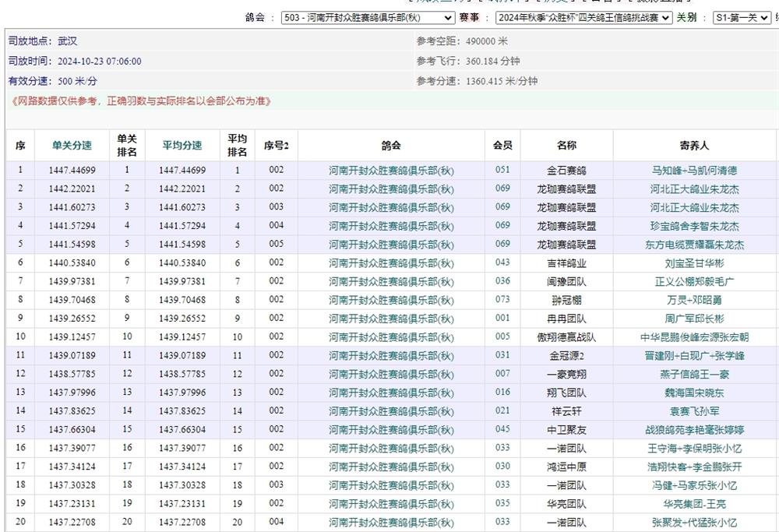Open keeper link 袁赛飞孙军

point(695,411)
